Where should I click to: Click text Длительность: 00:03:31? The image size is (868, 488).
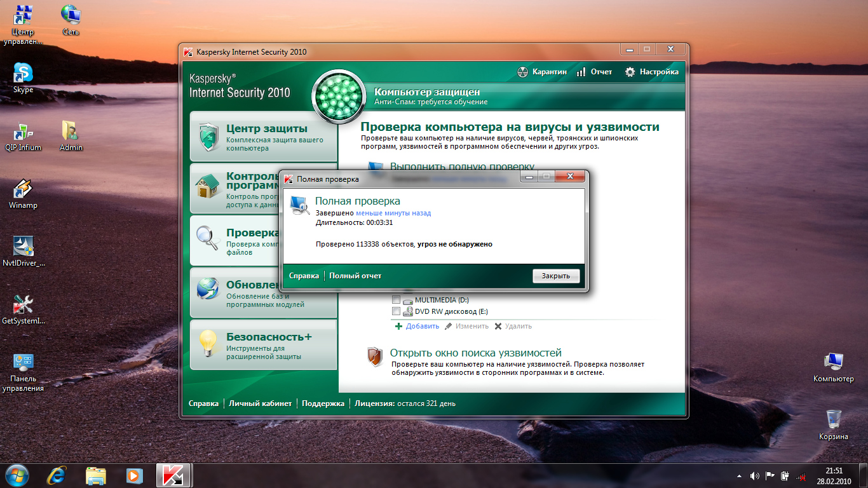(354, 222)
